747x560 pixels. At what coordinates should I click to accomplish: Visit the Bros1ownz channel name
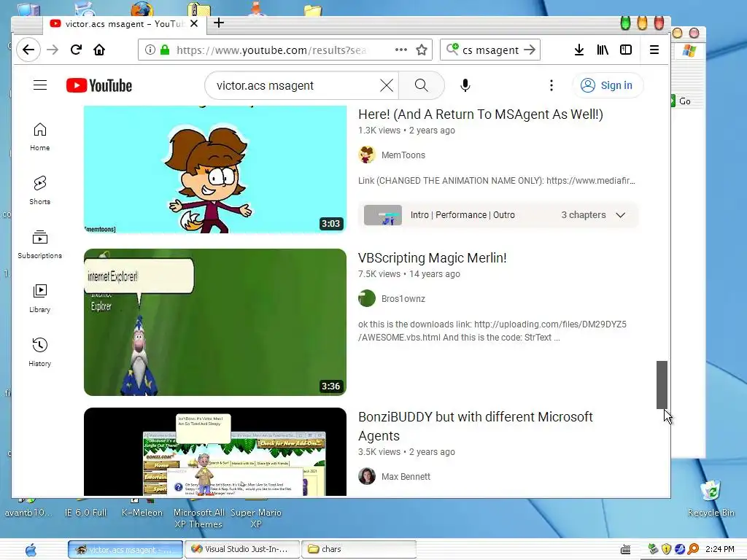point(403,299)
